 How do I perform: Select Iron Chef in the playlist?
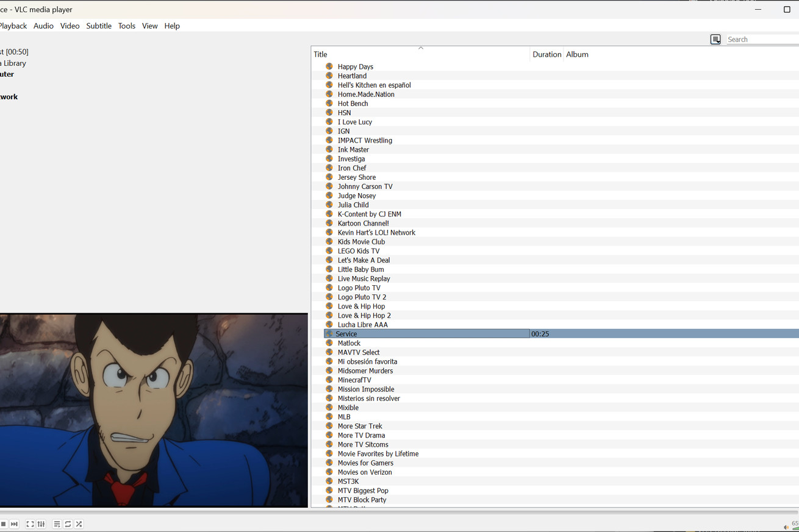(352, 168)
